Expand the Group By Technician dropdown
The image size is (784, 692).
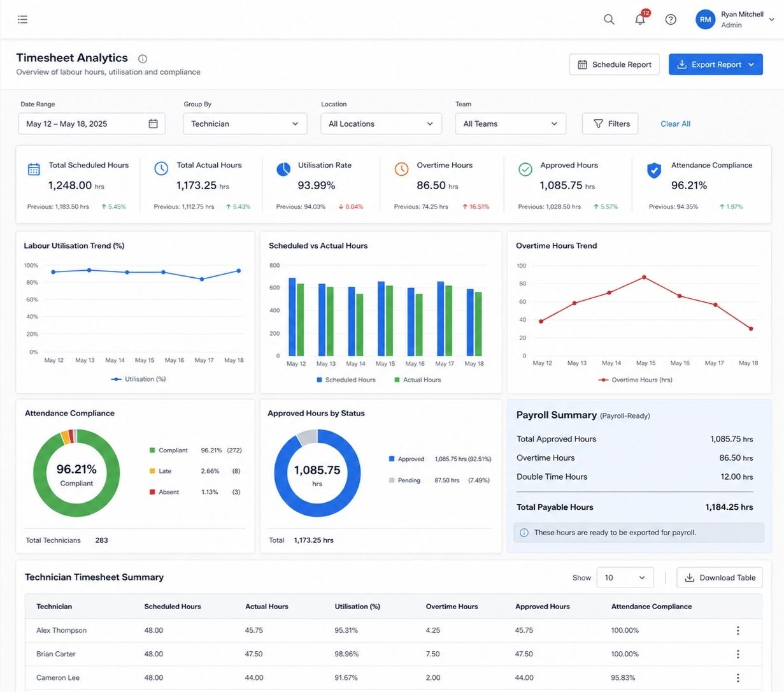point(245,124)
